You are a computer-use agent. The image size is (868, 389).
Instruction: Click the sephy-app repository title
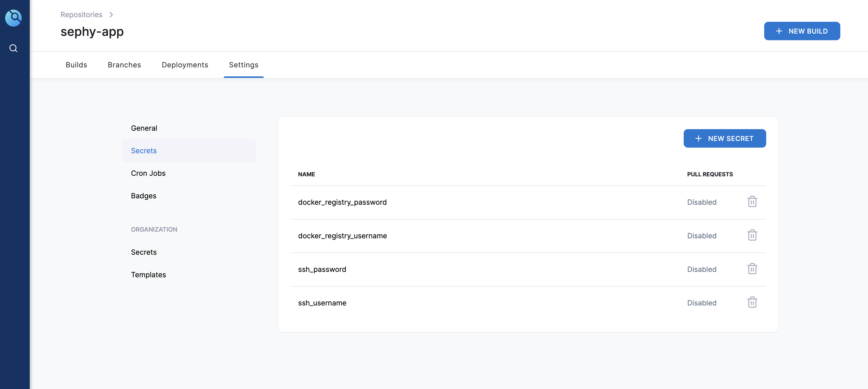(x=92, y=32)
